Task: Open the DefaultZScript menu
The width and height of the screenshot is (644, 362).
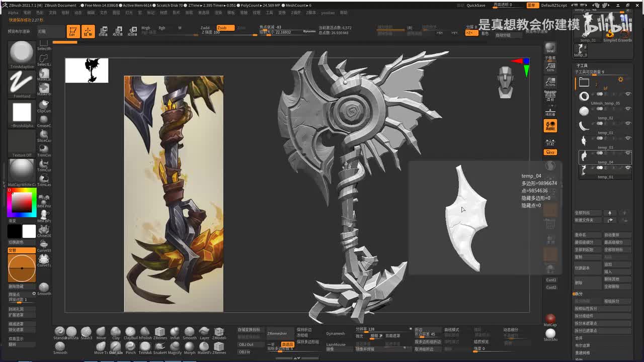Action: 554,5
